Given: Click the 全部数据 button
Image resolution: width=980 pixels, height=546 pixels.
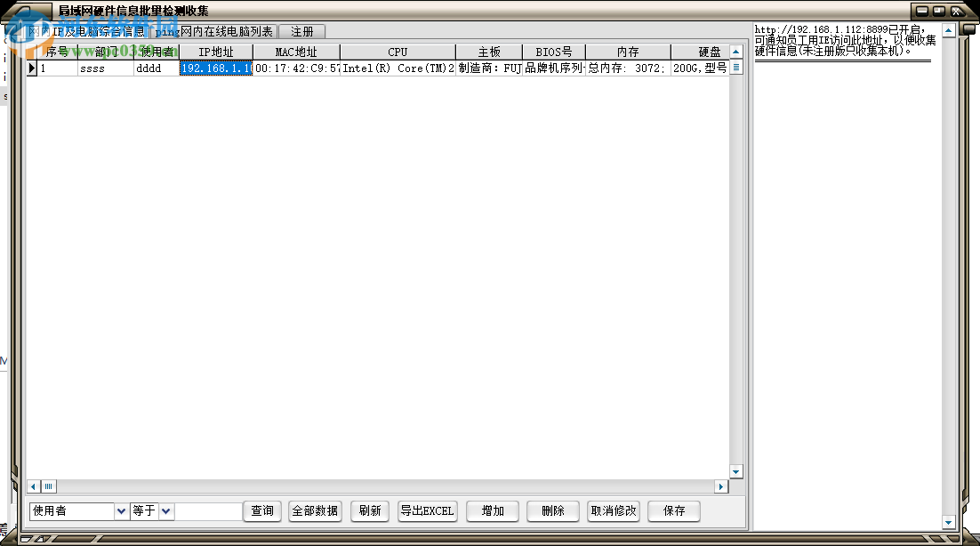Looking at the screenshot, I should [315, 511].
